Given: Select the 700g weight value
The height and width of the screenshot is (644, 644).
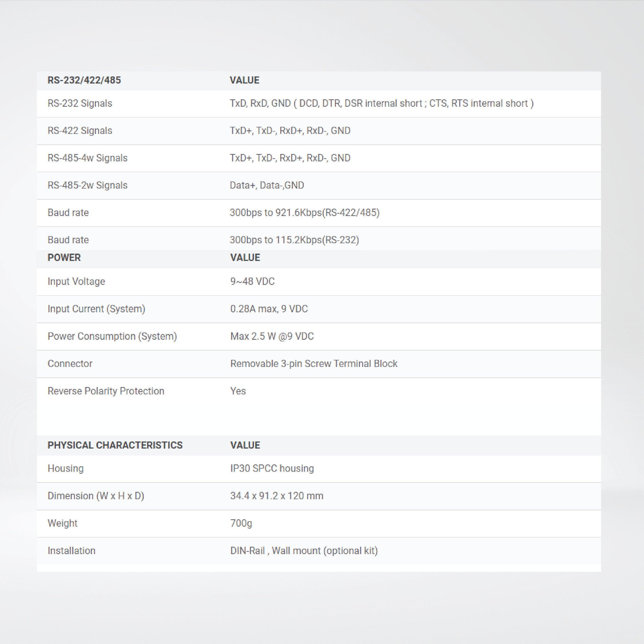Looking at the screenshot, I should pyautogui.click(x=241, y=523).
